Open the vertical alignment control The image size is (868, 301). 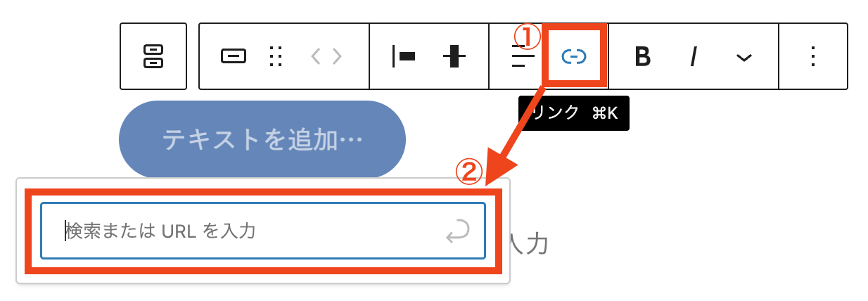coord(455,56)
